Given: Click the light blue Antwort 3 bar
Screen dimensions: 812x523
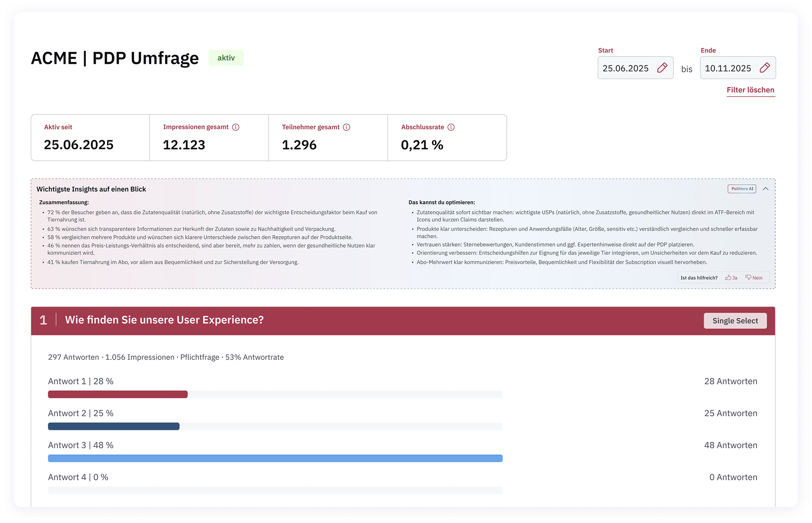Looking at the screenshot, I should click(x=275, y=458).
